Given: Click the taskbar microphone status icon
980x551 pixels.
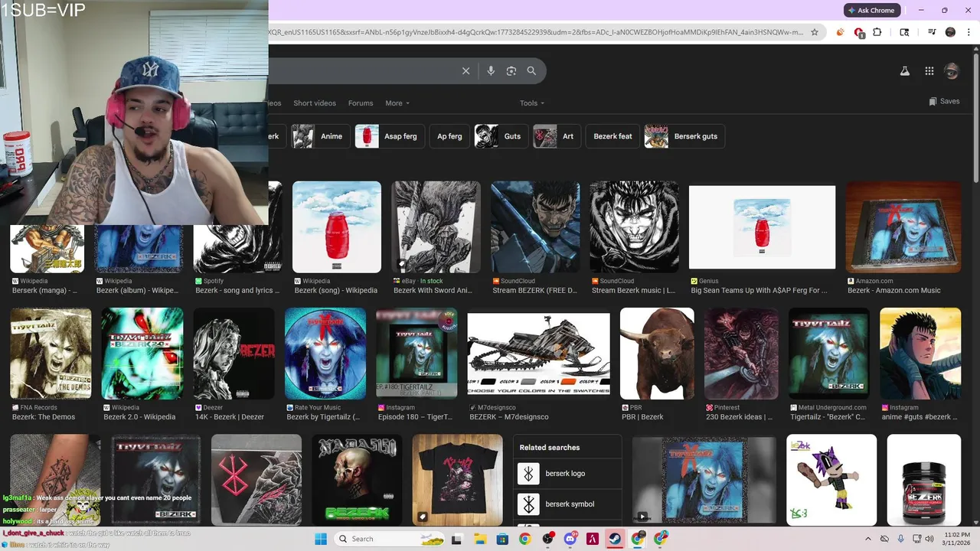Looking at the screenshot, I should point(901,539).
